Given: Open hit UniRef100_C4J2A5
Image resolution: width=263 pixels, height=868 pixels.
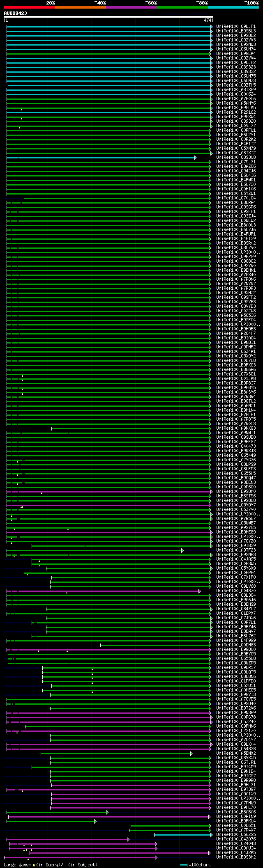Looking at the screenshot, I should click(x=236, y=853).
